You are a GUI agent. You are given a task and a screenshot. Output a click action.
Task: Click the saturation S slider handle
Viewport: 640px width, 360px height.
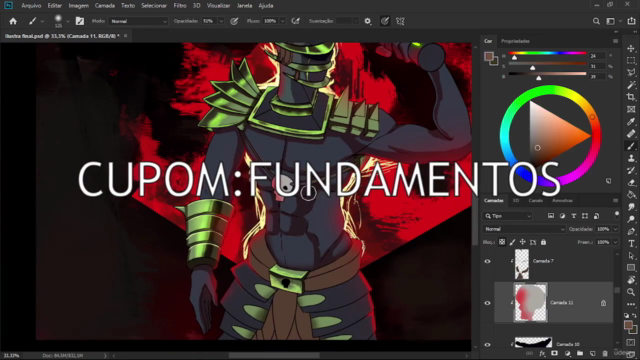point(533,68)
